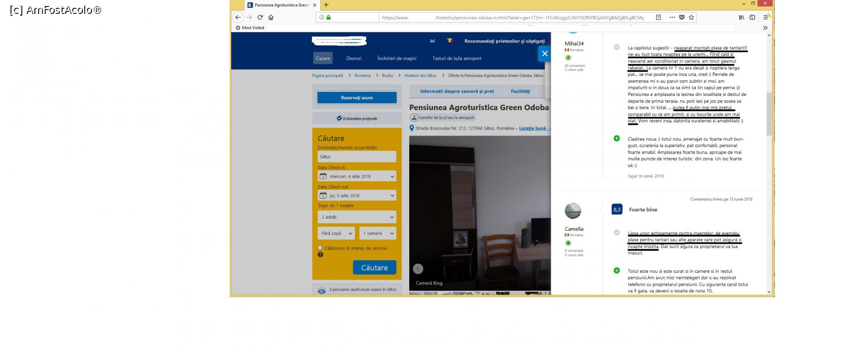Click the Sătuc destination input field
868x347 pixels.
pos(357,157)
